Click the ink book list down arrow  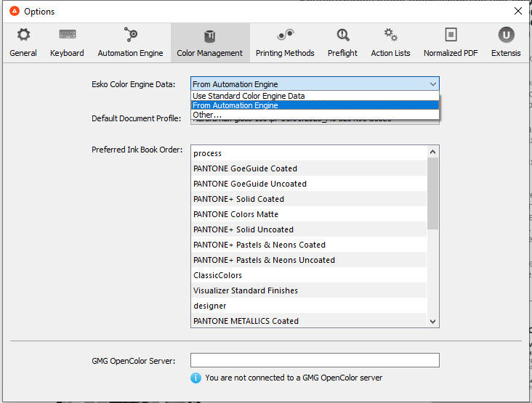432,322
